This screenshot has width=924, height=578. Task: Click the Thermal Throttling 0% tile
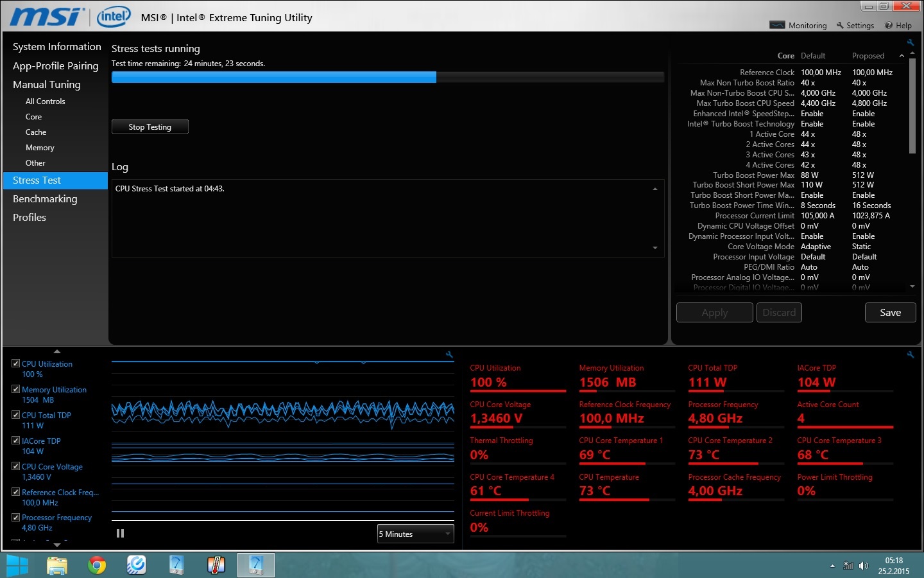(518, 450)
